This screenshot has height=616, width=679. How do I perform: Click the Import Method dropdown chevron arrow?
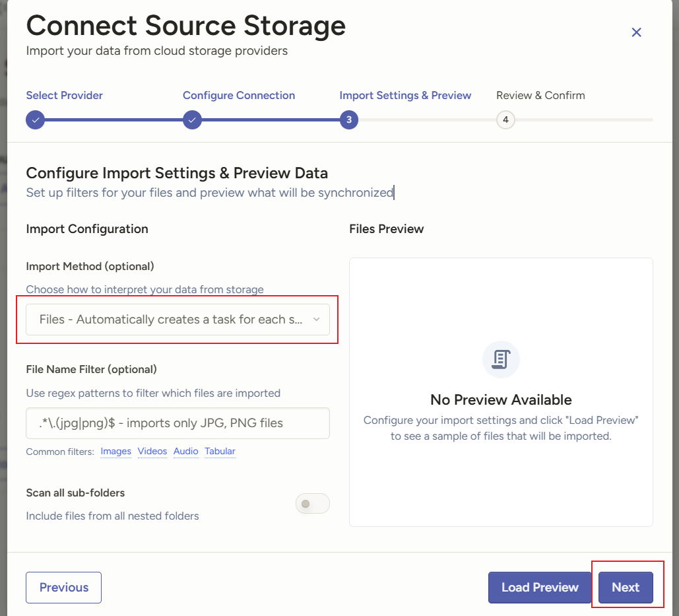tap(317, 320)
